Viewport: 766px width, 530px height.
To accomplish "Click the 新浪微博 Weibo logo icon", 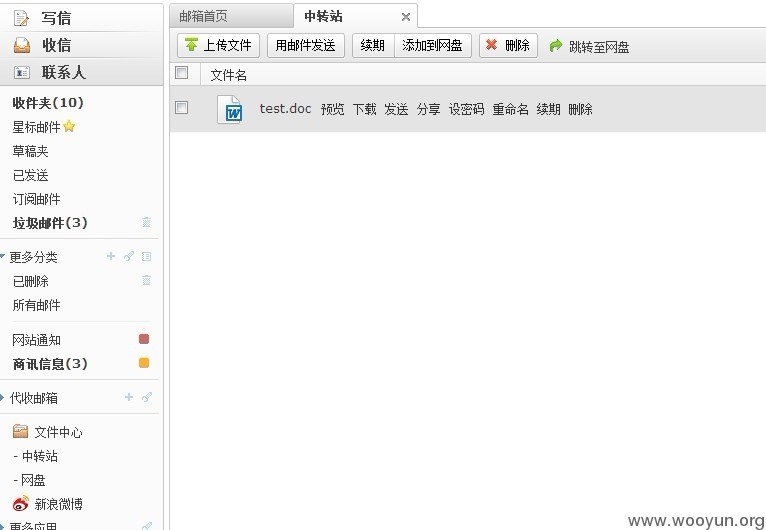I will (21, 503).
